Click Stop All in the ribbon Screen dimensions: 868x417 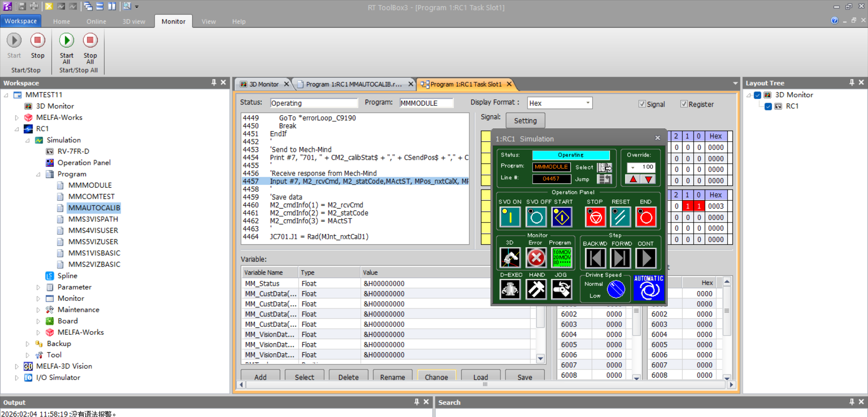(90, 49)
